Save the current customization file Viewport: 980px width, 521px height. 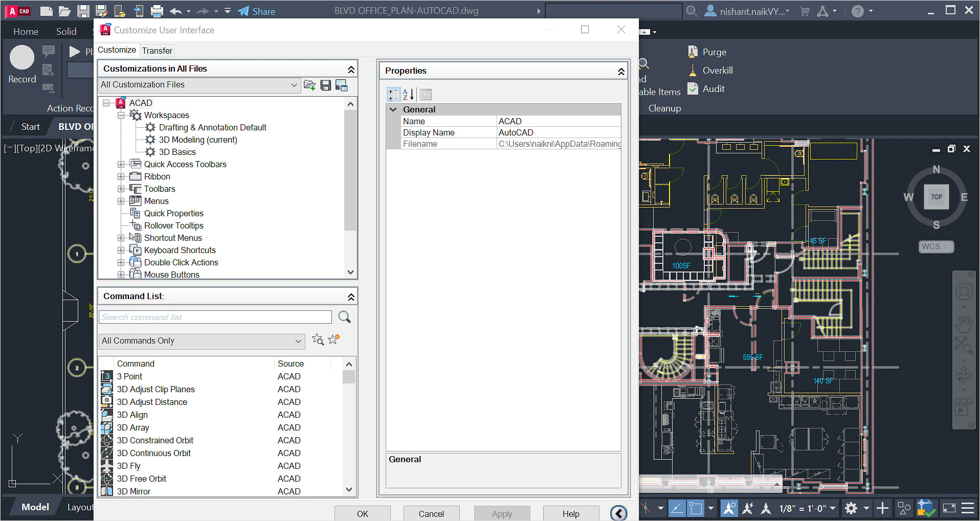(x=326, y=85)
